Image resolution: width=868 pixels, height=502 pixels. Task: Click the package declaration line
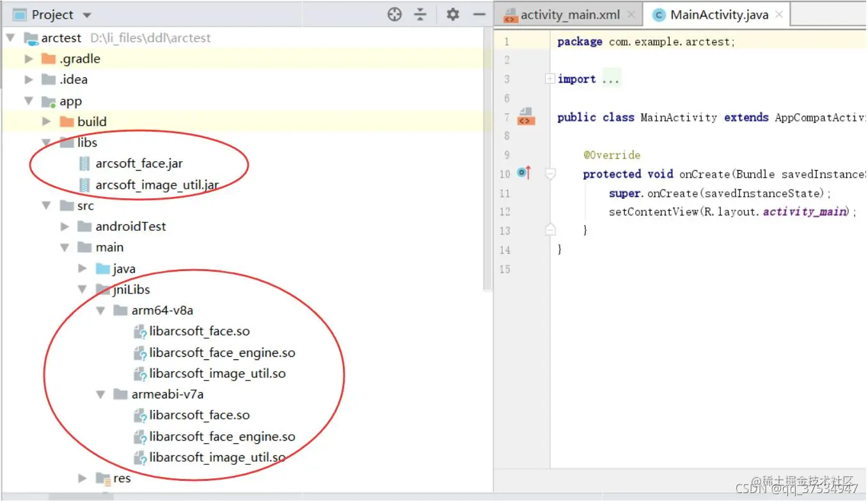click(x=646, y=42)
